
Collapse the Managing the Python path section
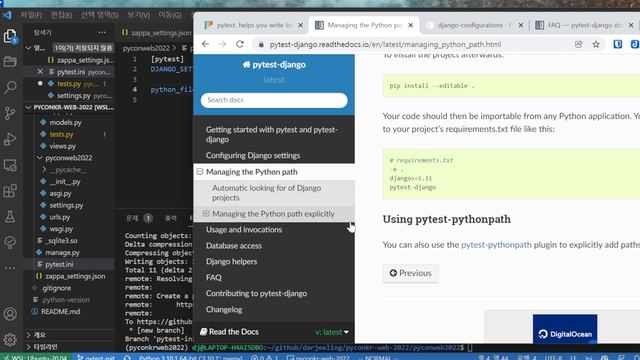200,172
